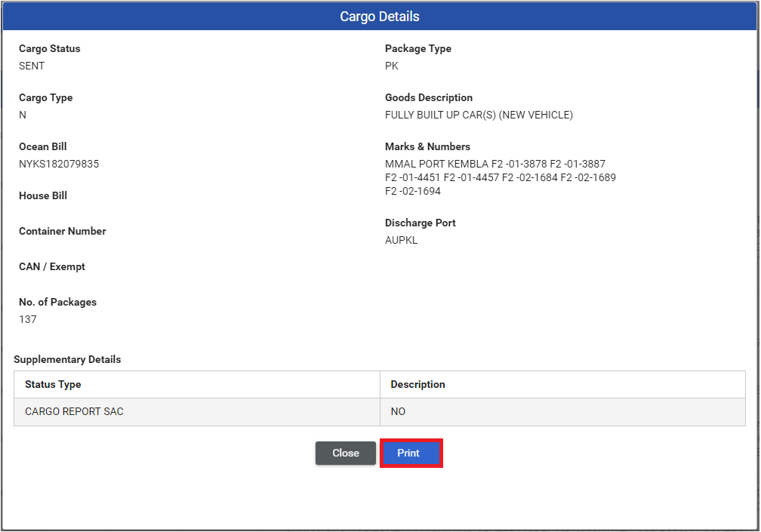Click the Container Number label
This screenshot has height=532, width=761.
pyautogui.click(x=63, y=231)
